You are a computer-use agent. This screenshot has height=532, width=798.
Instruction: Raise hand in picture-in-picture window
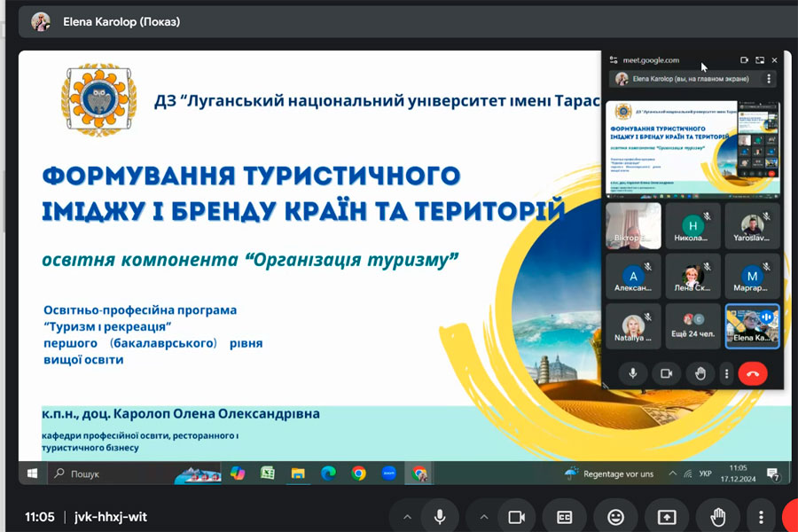[700, 373]
